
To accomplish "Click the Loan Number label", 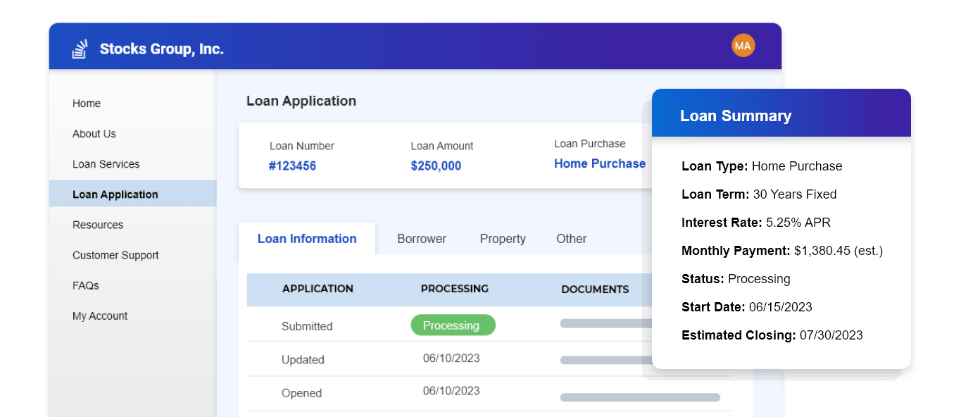I will point(302,146).
